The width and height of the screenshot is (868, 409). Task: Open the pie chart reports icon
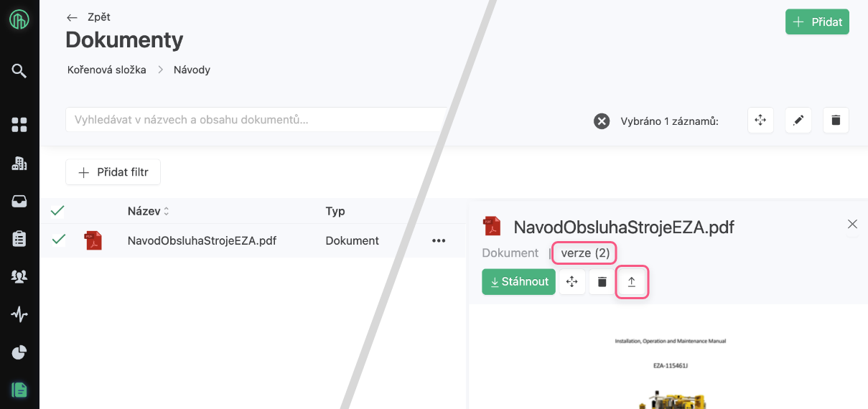(19, 352)
